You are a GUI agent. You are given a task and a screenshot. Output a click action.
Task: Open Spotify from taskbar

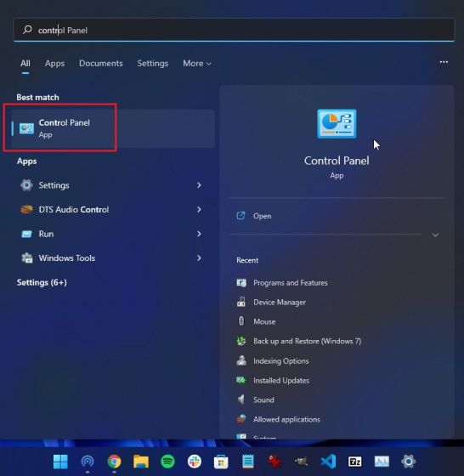click(x=167, y=462)
